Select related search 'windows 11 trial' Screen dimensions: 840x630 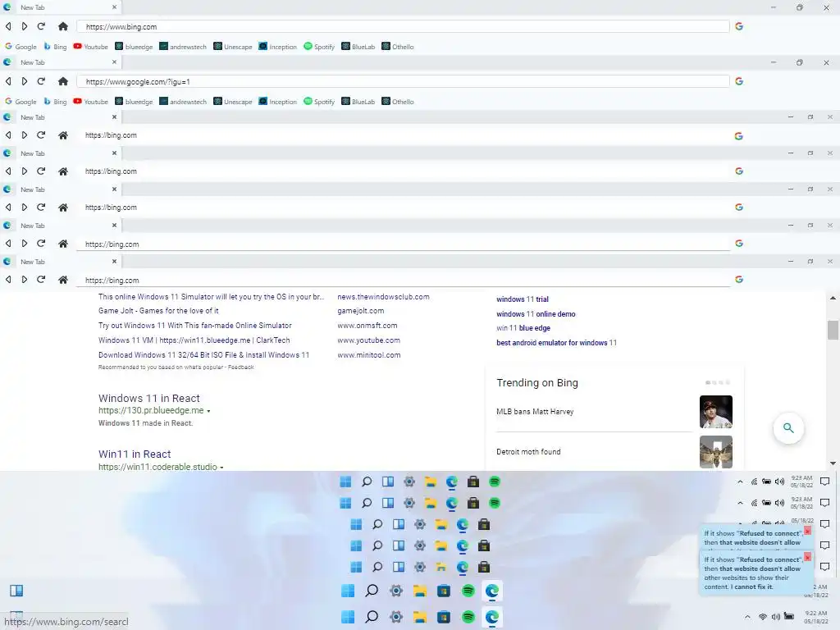click(523, 299)
